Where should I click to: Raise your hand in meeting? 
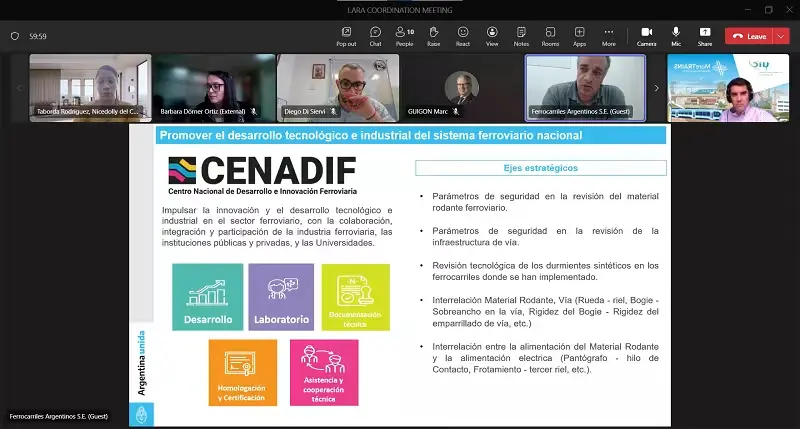click(x=434, y=37)
